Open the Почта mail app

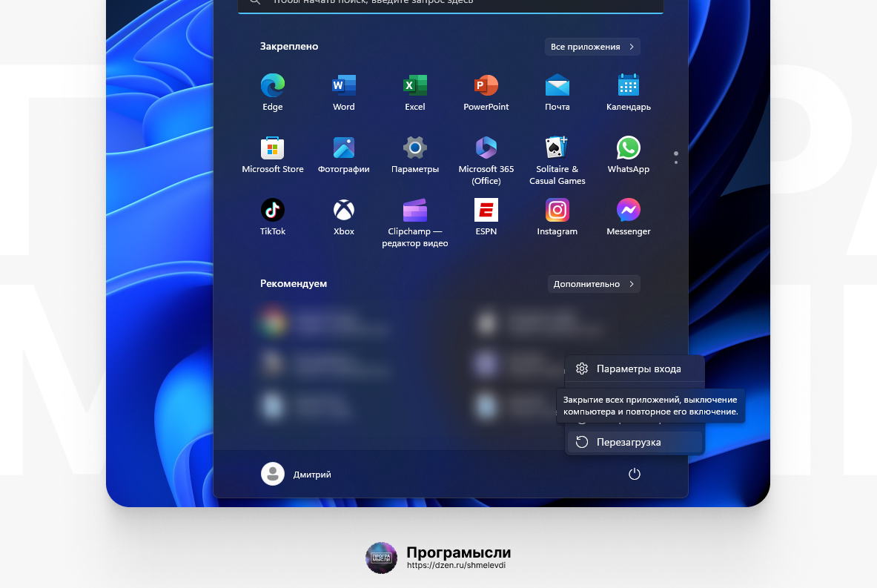557,92
